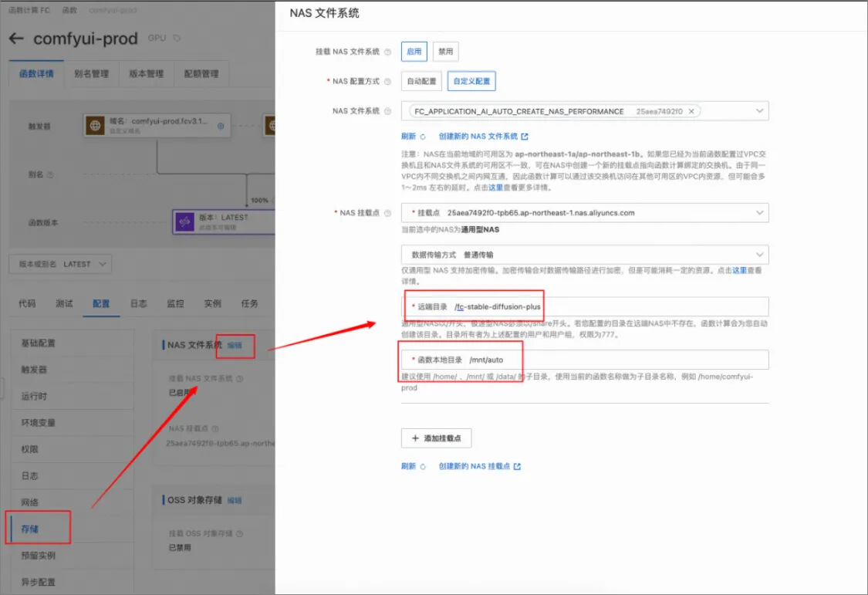Remove the selected NAS file system tag
Viewport: 868px width, 595px height.
(x=691, y=111)
